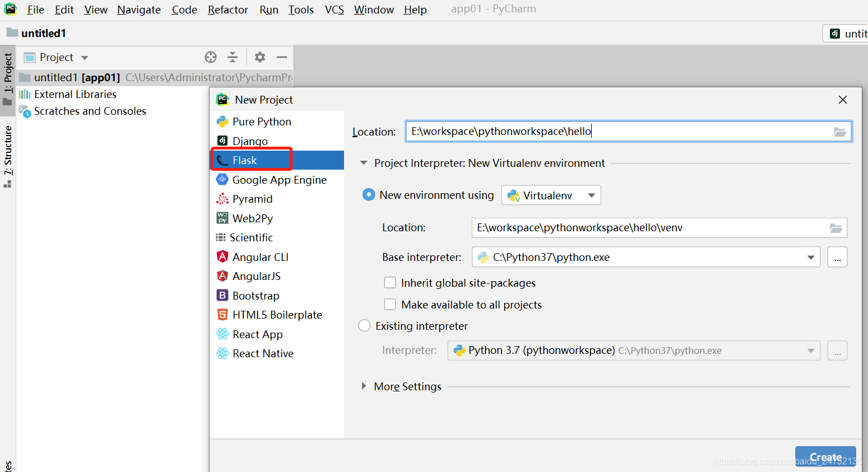Image resolution: width=868 pixels, height=472 pixels.
Task: Open the disabled Interpreter dropdown
Action: click(634, 351)
